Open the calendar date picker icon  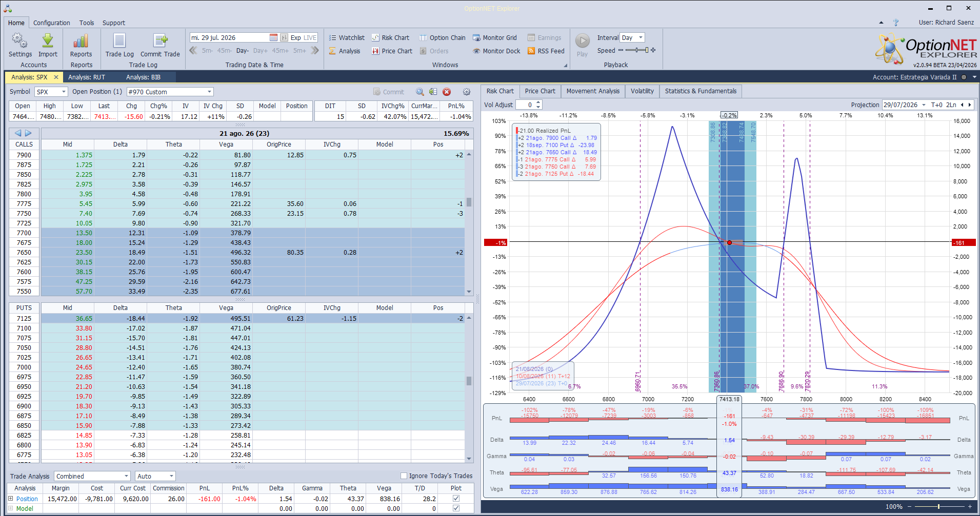tap(273, 37)
